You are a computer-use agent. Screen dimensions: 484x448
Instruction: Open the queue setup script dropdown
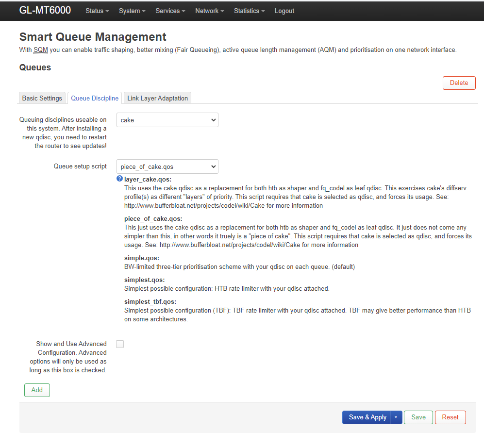click(x=167, y=166)
